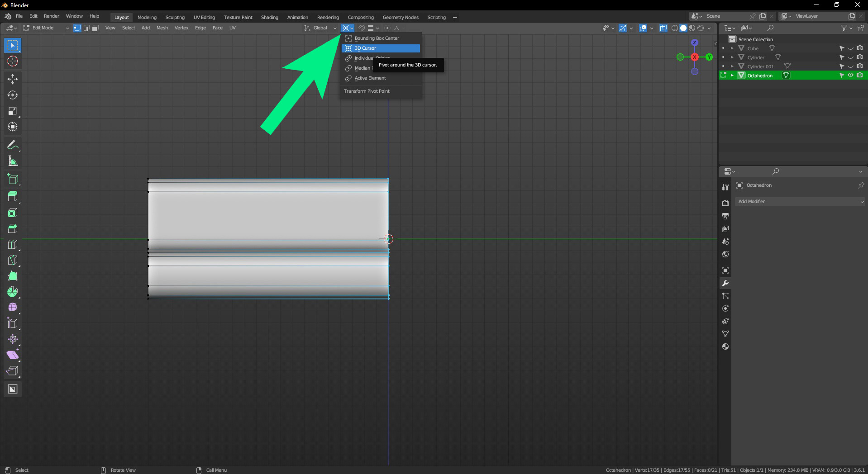Click the red X axis gizmo ball
The image size is (868, 474).
click(x=694, y=57)
